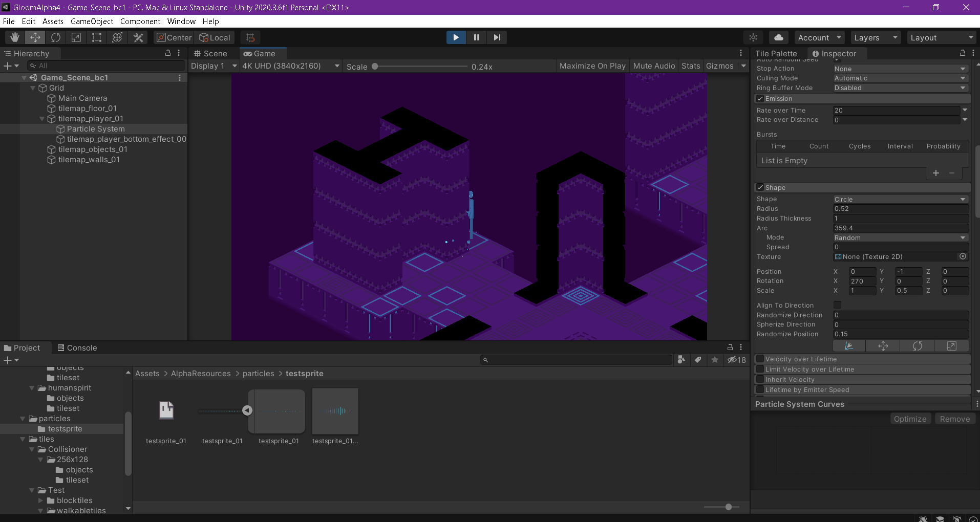The image size is (980, 522).
Task: Click the Maximize On Play button
Action: 592,66
